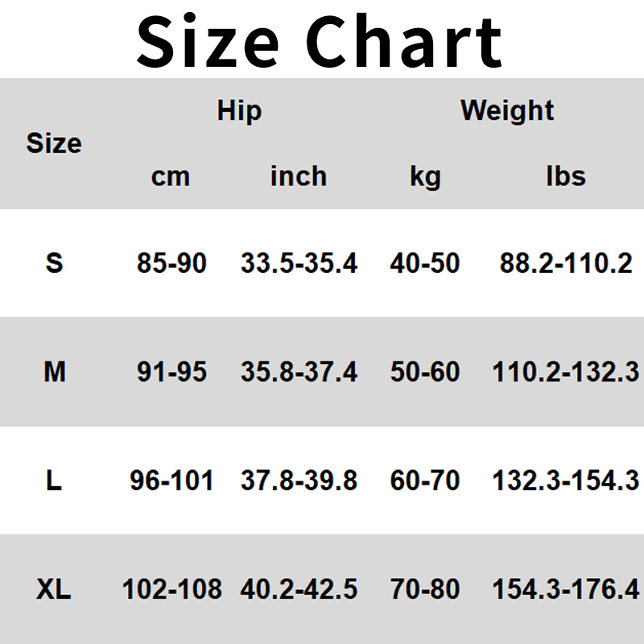Click the inch sub-header under Hip
The height and width of the screenshot is (644, 644).
(x=299, y=176)
